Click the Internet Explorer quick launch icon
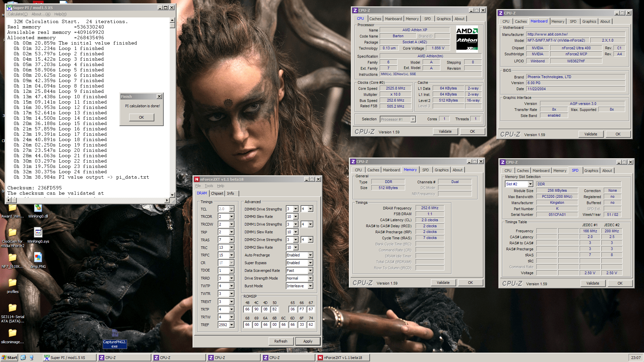The image size is (644, 362). [23, 358]
